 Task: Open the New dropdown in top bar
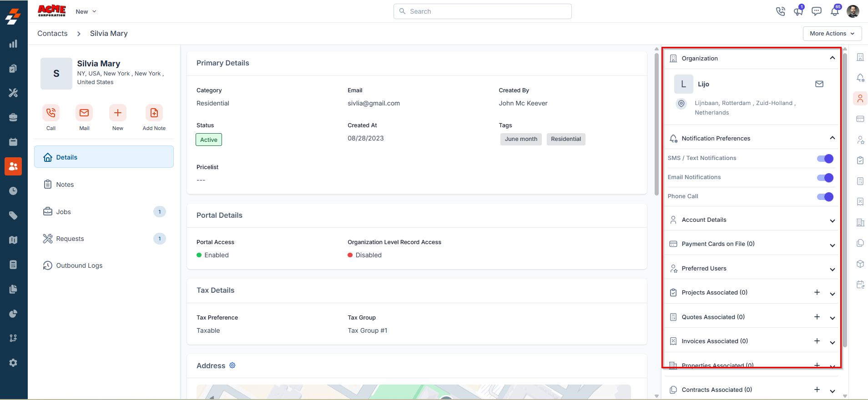point(86,11)
